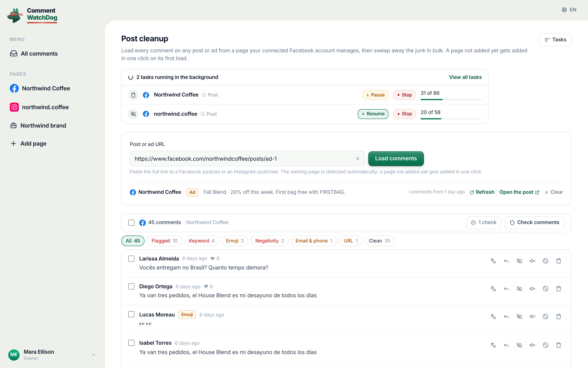Clear the post URL field with X
Screen dimensions: 588x368
pyautogui.click(x=358, y=159)
